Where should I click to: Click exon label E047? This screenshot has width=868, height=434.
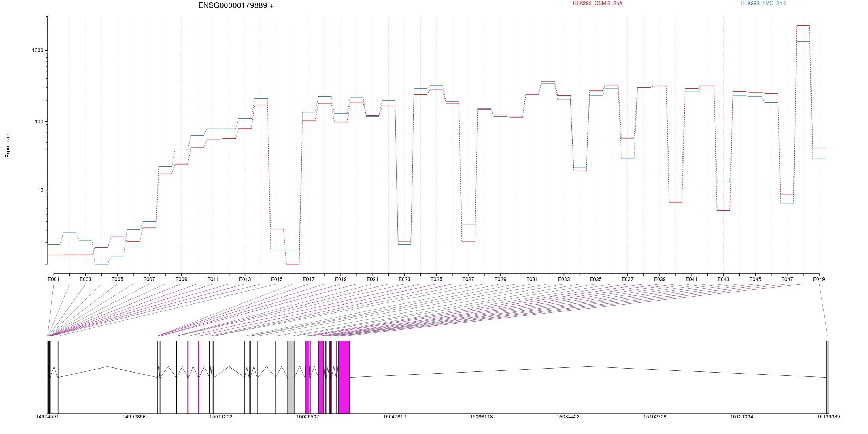pos(787,279)
